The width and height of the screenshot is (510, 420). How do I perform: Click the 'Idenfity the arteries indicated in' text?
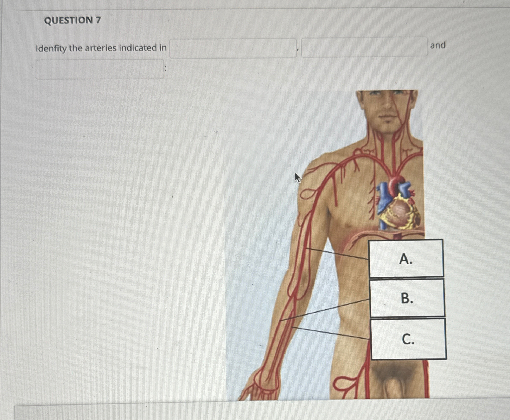[x=101, y=48]
